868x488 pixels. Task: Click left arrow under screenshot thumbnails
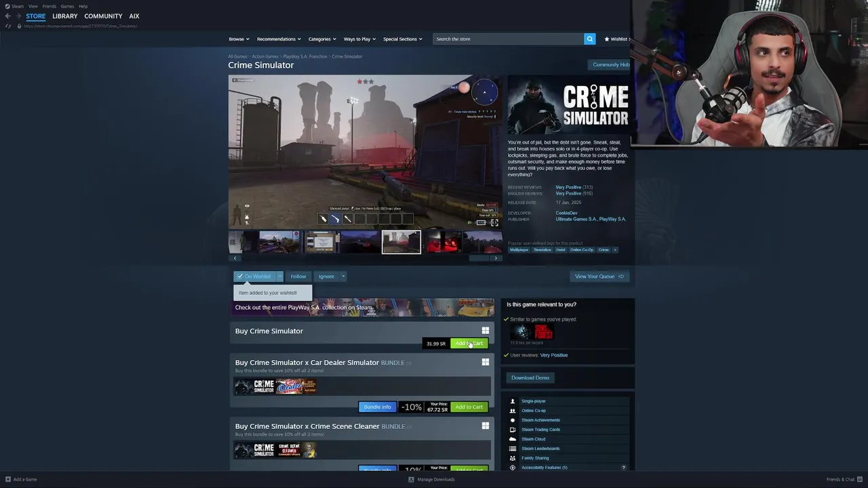[235, 258]
